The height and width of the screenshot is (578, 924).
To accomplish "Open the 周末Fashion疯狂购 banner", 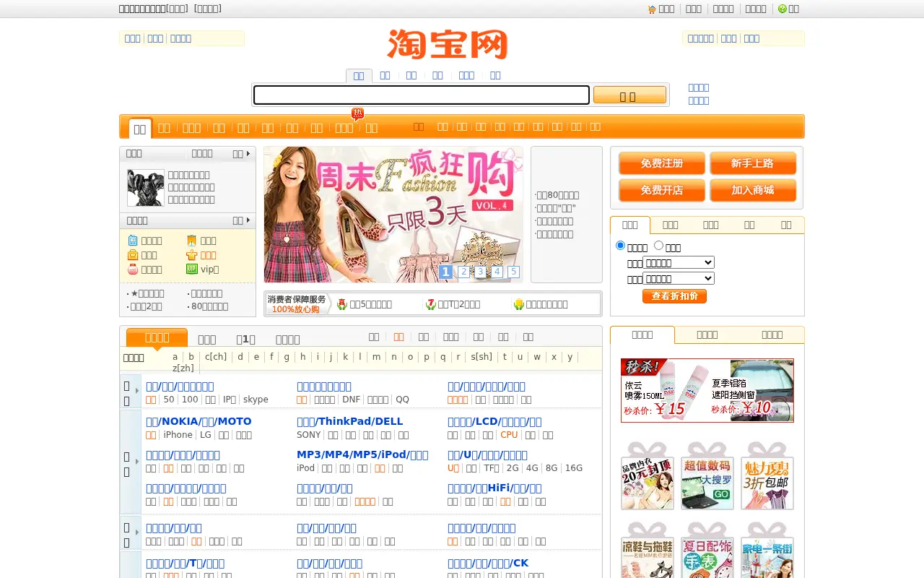I will (393, 215).
